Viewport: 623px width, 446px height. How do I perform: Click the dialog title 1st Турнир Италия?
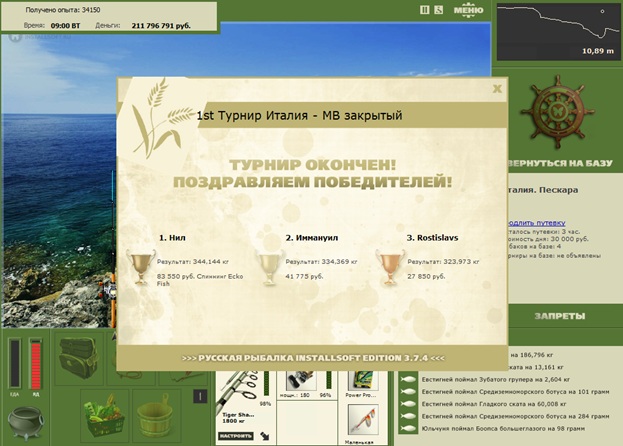(x=300, y=116)
